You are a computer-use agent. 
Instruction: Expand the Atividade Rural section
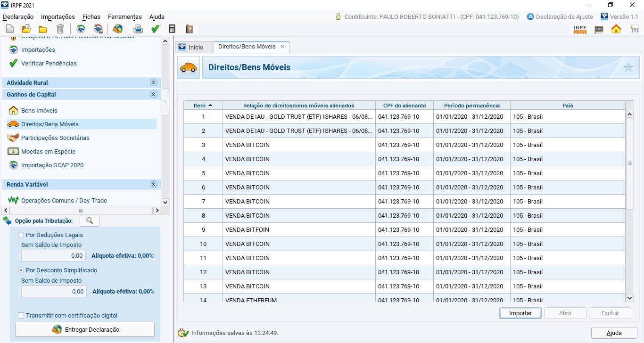(153, 82)
